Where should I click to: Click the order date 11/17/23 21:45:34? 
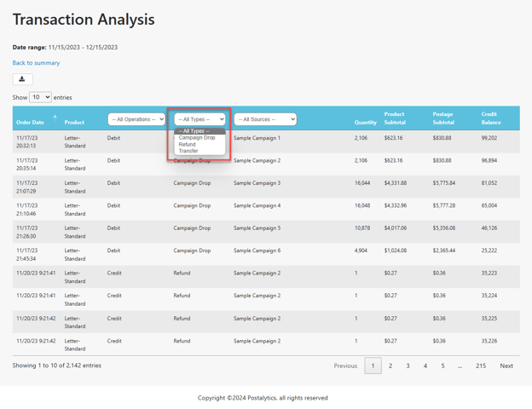click(x=26, y=255)
